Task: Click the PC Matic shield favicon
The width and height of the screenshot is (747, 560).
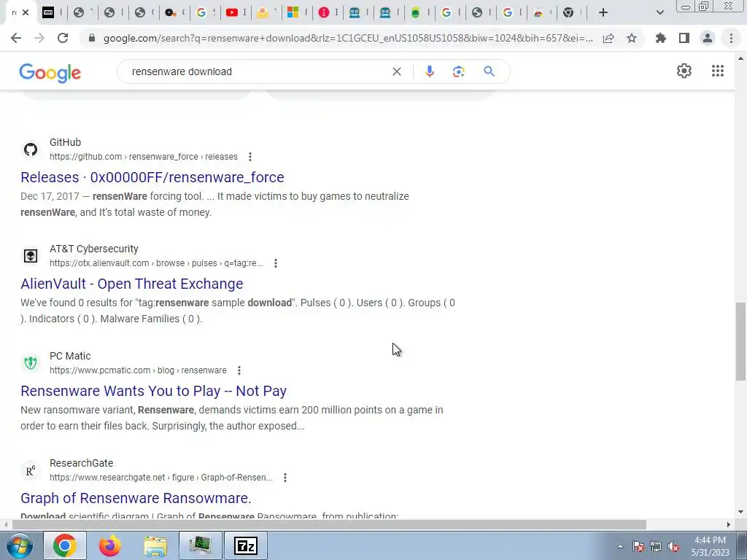Action: click(x=31, y=363)
